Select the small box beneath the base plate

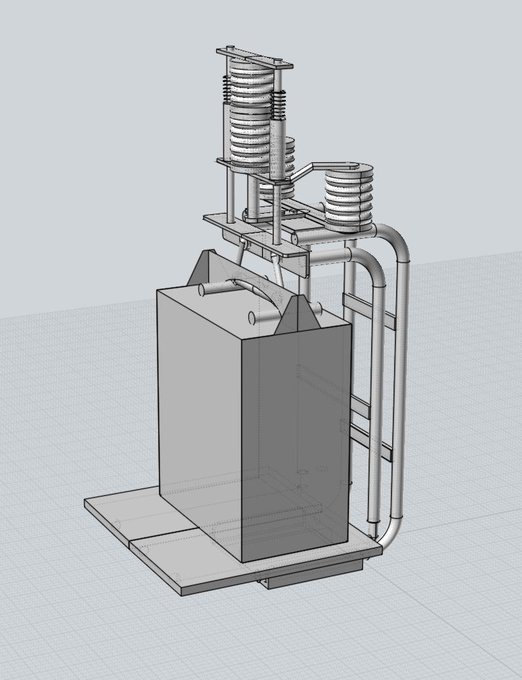pos(313,575)
